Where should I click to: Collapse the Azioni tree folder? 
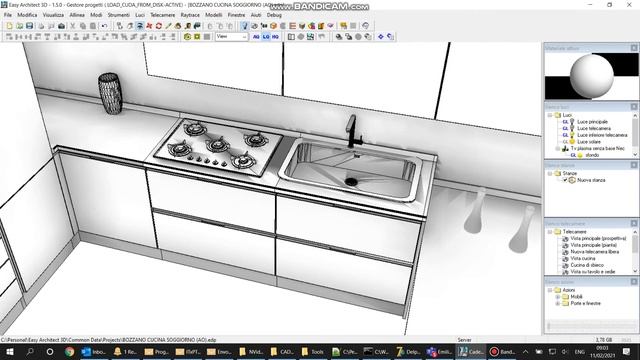tap(550, 290)
